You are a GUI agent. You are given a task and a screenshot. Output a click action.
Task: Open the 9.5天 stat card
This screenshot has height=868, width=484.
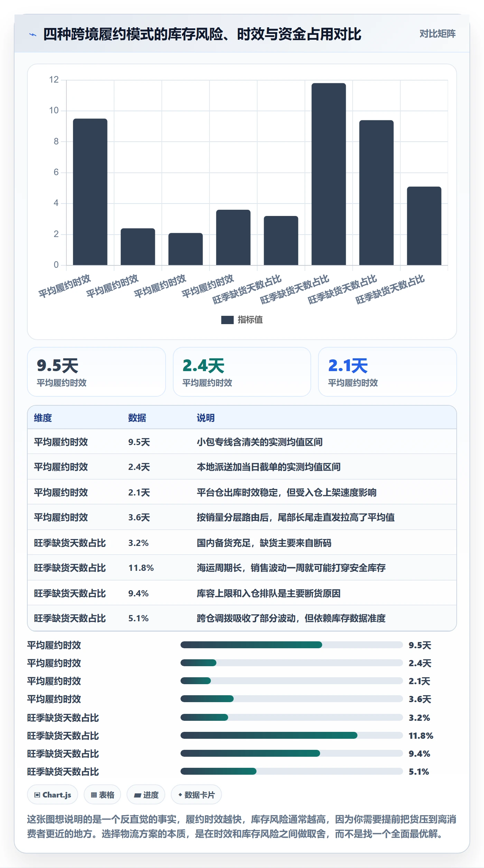coord(96,372)
